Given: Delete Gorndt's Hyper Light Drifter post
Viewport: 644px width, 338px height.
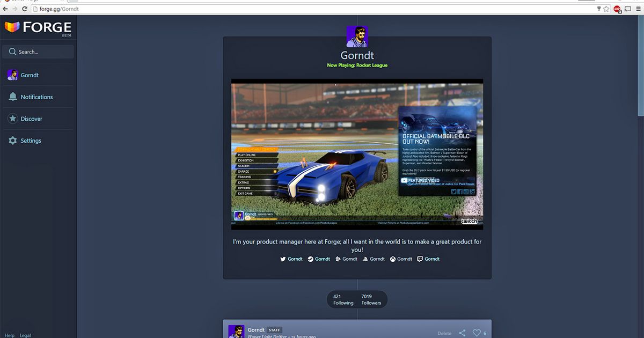Looking at the screenshot, I should 445,333.
